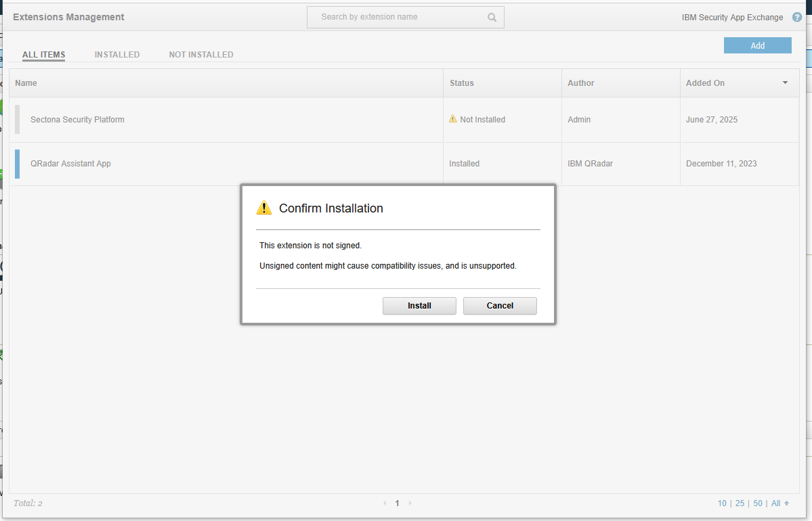Click the Install button in dialog

[419, 306]
